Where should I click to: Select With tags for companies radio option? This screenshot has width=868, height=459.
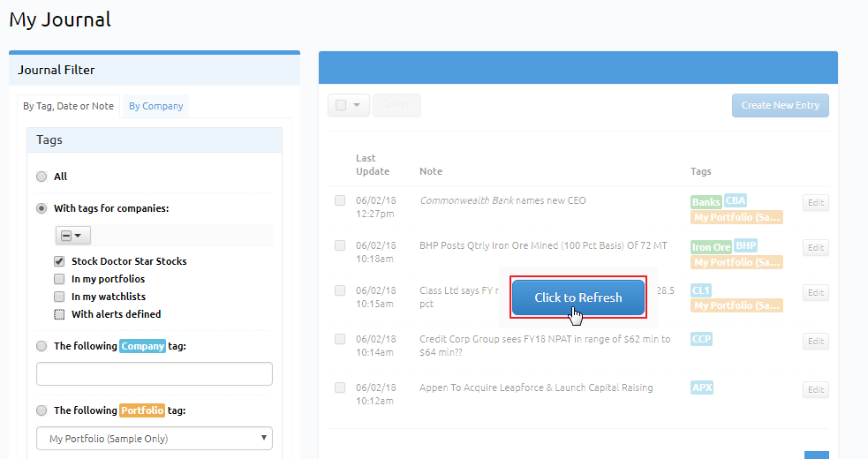pos(42,208)
